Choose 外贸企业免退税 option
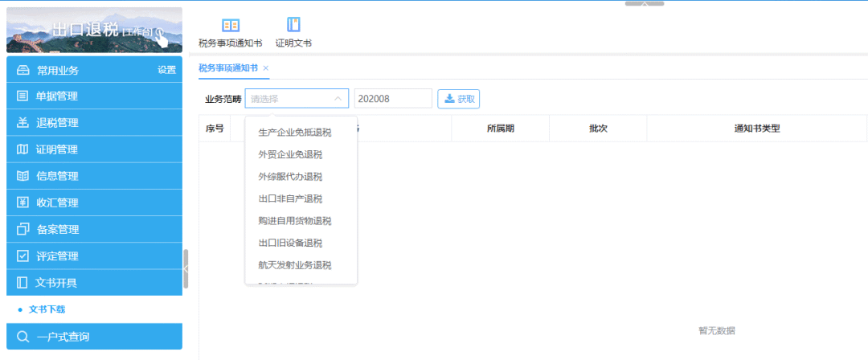Viewport: 868px width, 360px height. (289, 154)
